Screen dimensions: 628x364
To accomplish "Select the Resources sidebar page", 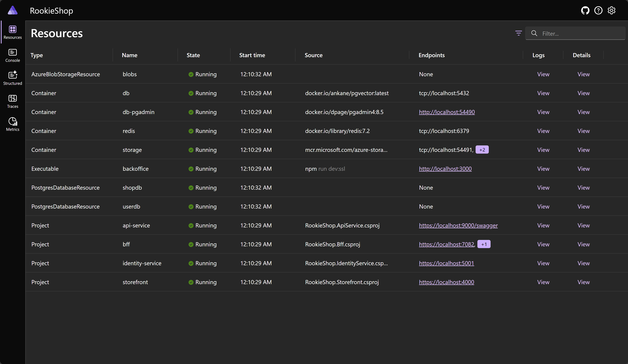I will tap(12, 32).
